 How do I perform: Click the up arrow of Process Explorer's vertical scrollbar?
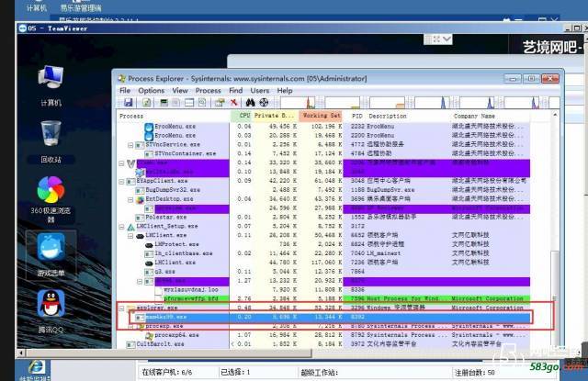point(555,115)
